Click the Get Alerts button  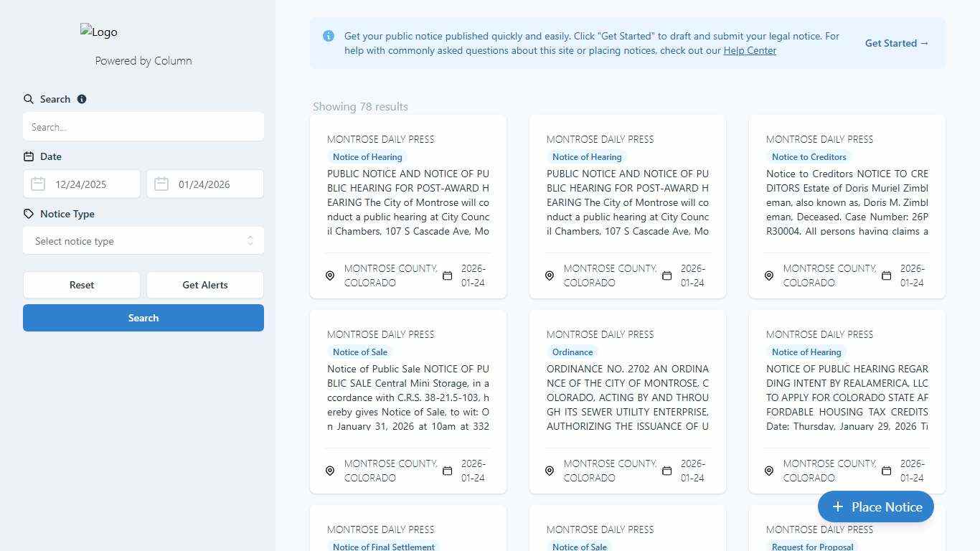point(205,285)
